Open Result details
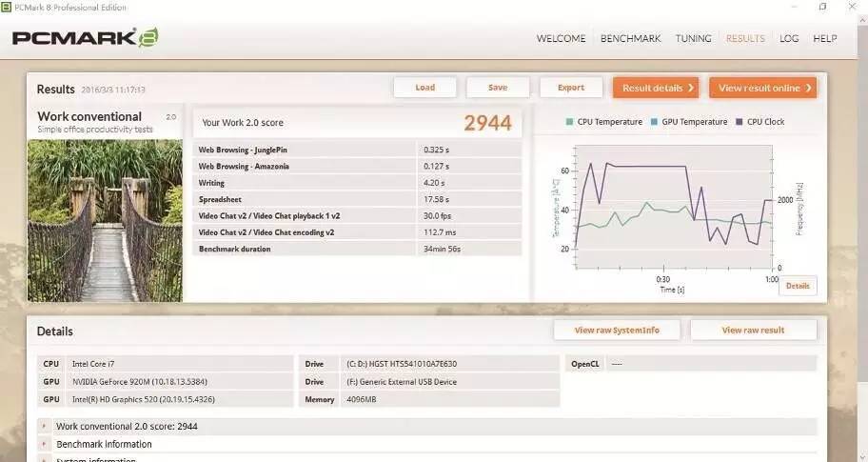This screenshot has width=868, height=462. click(656, 88)
